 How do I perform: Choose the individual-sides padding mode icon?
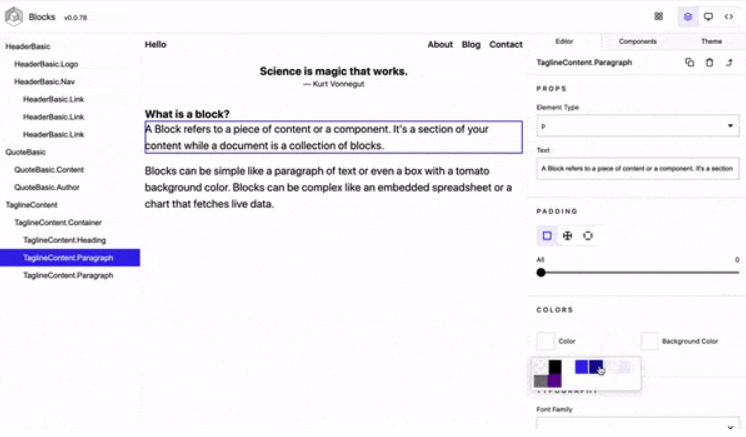[588, 236]
